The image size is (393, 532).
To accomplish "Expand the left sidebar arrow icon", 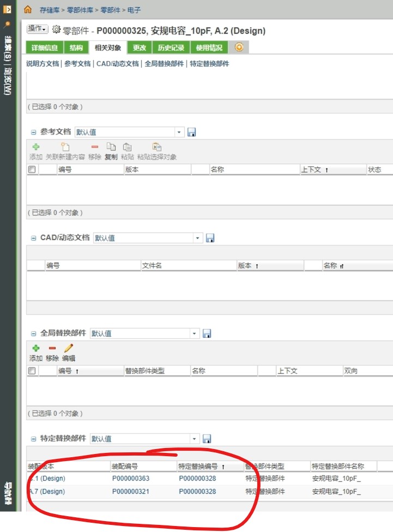I will [x=7, y=9].
